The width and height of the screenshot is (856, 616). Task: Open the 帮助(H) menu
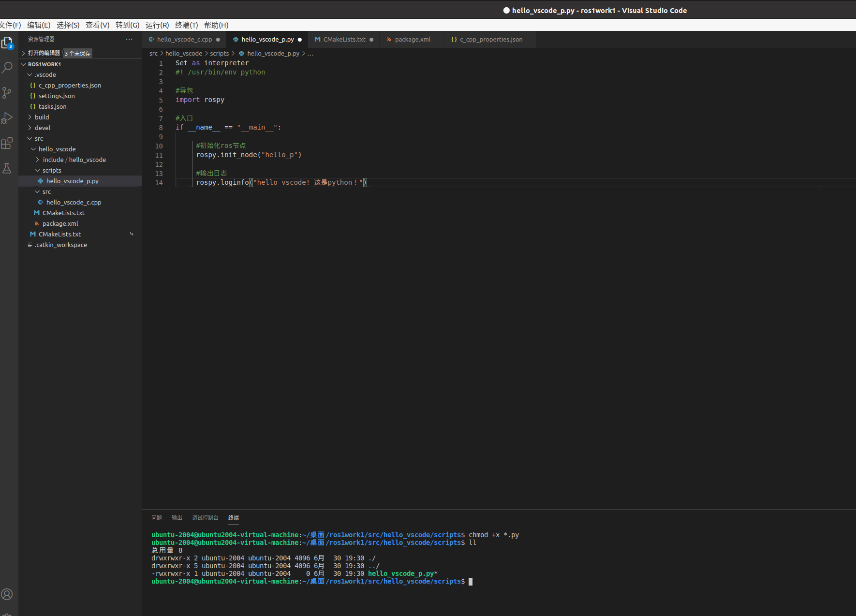[216, 25]
